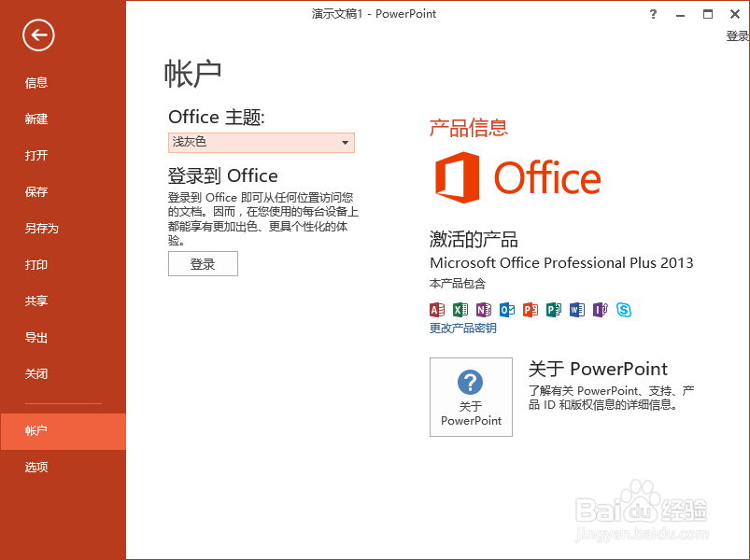This screenshot has width=750, height=560.
Task: Choose 打开 in the backstage menu
Action: pos(63,155)
